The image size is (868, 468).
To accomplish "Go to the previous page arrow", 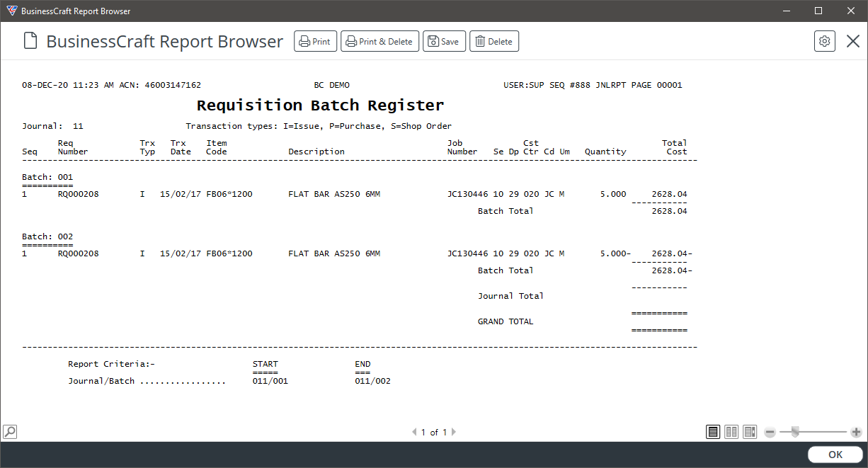I will point(415,432).
